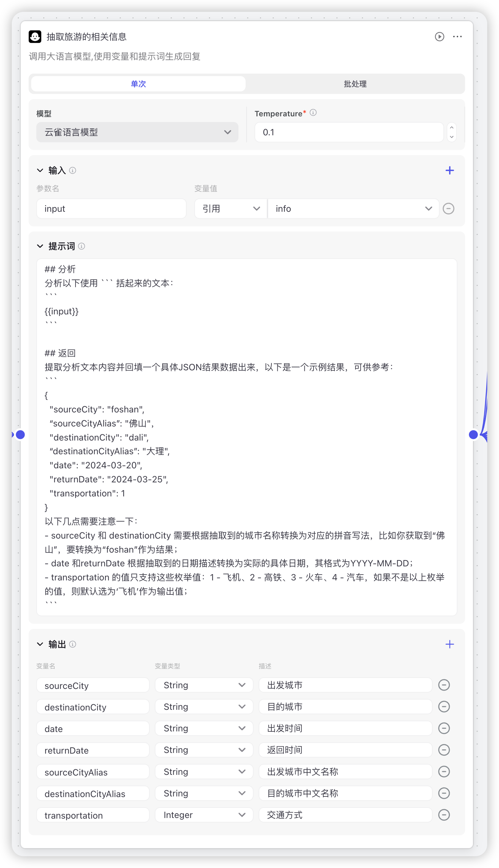Open type dropdown for destinationCity row
Screen dimensions: 499x868
pyautogui.click(x=204, y=707)
